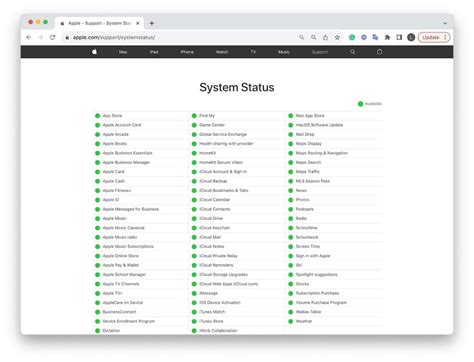Open the Watch menu item
The height and width of the screenshot is (362, 474).
(222, 52)
